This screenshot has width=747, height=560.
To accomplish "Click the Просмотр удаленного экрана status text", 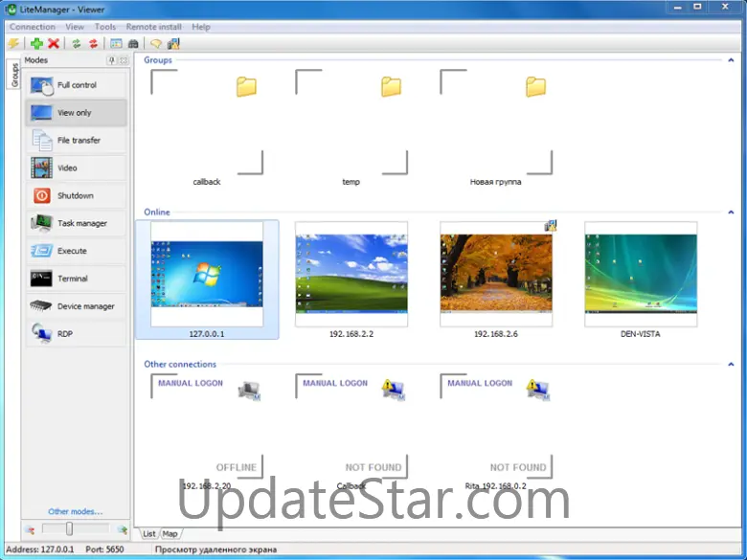I will (x=215, y=549).
